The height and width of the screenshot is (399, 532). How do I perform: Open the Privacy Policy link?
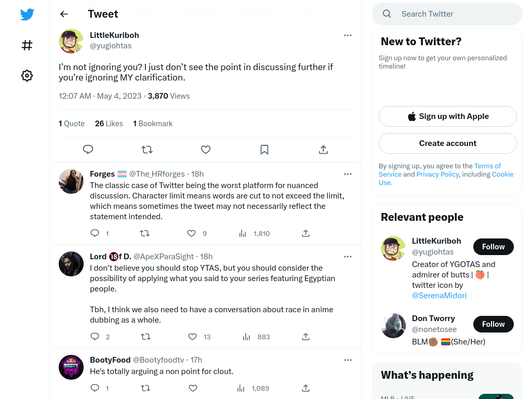(437, 174)
